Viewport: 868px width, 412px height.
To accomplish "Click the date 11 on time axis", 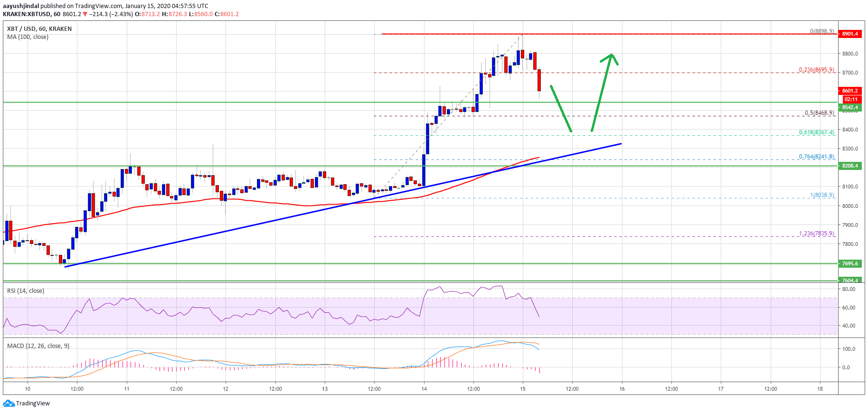I will pos(127,389).
